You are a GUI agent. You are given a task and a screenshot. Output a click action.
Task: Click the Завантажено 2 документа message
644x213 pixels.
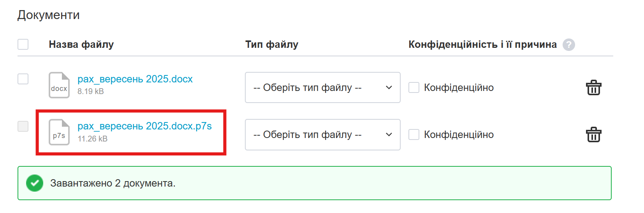[113, 183]
